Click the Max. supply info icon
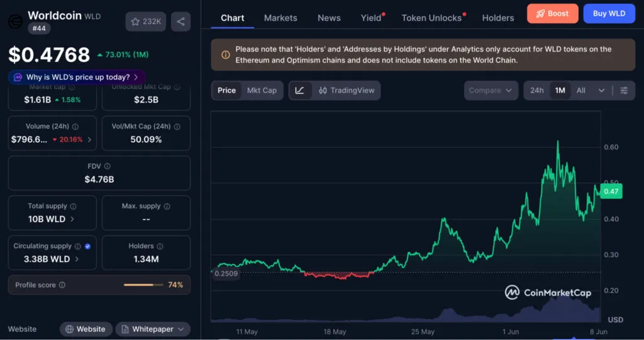The image size is (644, 340). point(167,206)
